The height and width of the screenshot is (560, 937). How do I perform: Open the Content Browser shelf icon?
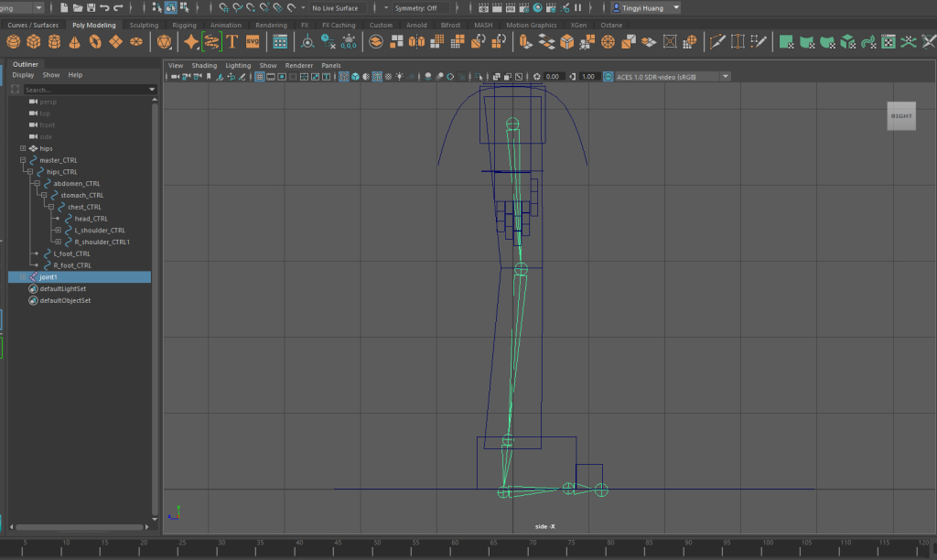pos(280,42)
